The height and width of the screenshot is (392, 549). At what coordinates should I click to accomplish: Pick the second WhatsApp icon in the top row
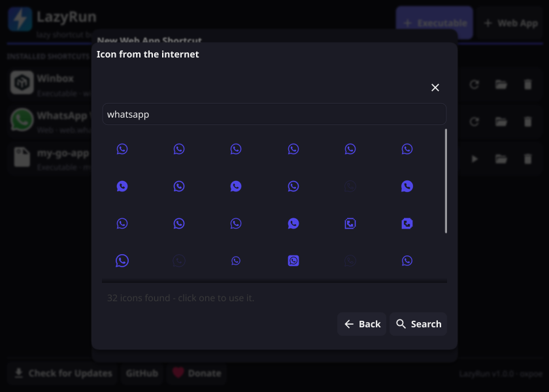coord(179,149)
